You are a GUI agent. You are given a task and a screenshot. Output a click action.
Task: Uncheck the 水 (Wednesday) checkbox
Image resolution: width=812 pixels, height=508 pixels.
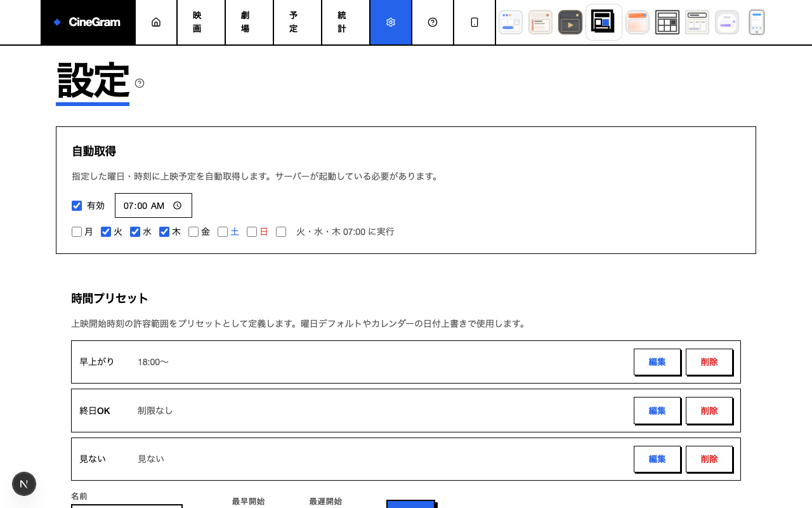[x=134, y=231]
